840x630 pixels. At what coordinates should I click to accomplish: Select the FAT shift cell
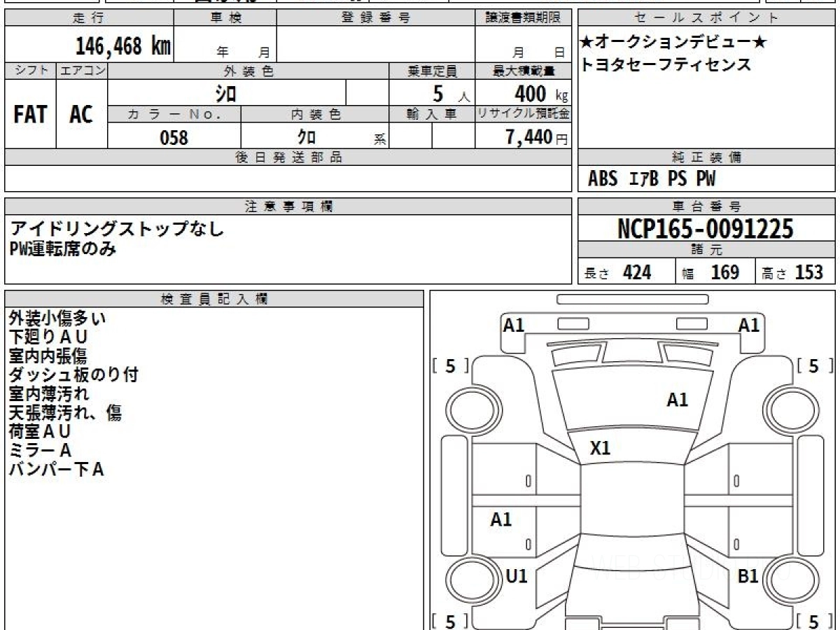click(30, 115)
